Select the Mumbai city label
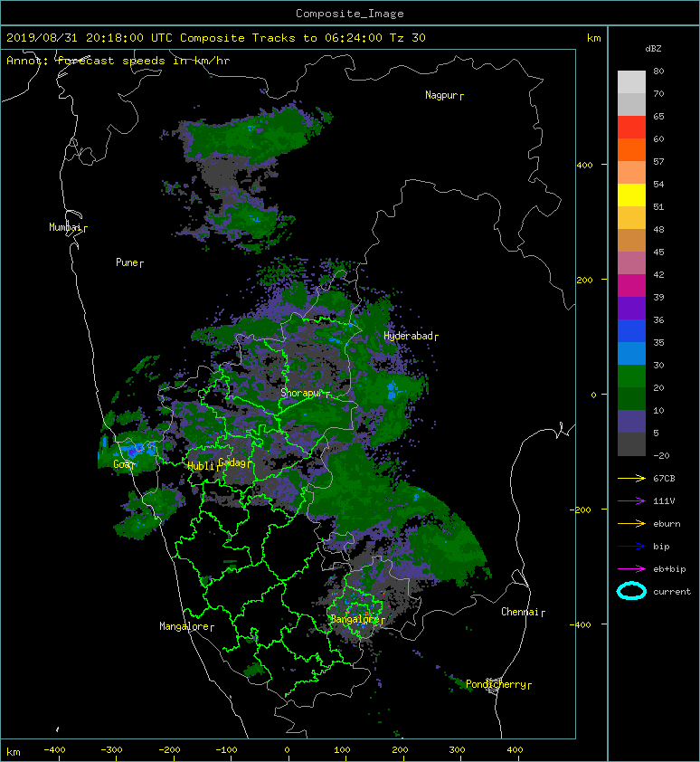 click(x=68, y=227)
